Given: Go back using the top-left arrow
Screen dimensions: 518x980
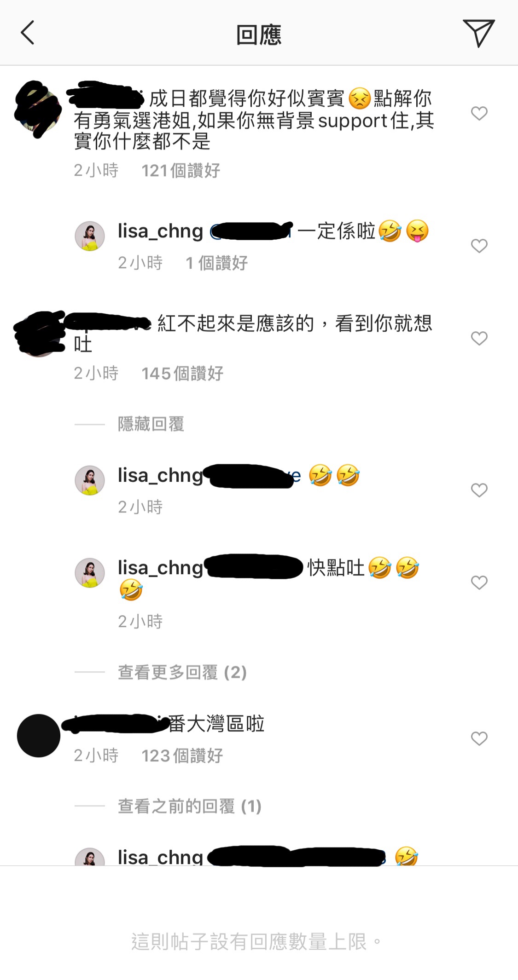Looking at the screenshot, I should click(x=28, y=33).
